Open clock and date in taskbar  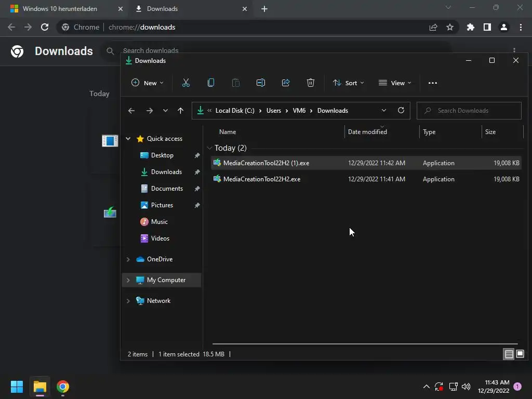(x=494, y=387)
